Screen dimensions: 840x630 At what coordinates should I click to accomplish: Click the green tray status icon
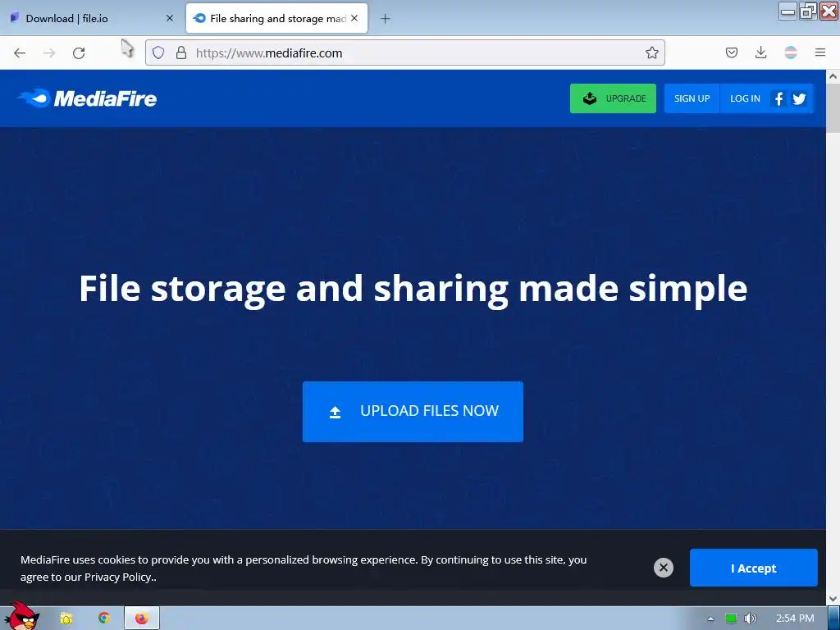tap(731, 619)
